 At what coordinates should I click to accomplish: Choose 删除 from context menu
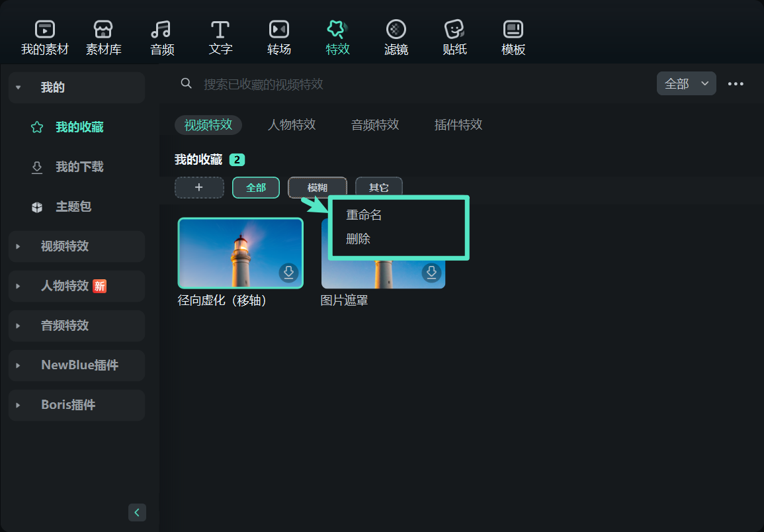pos(359,239)
